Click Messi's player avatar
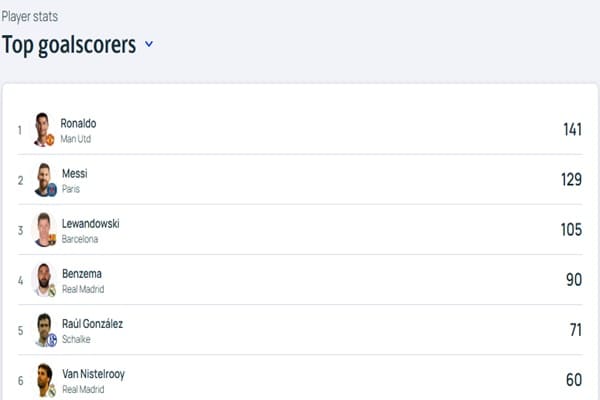600x400 pixels. 43,180
